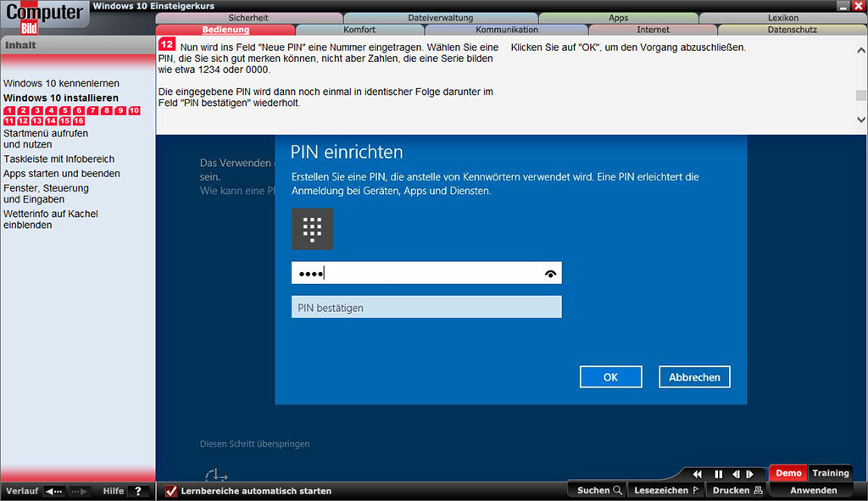Open the Internet tab
The image size is (868, 501).
coord(653,30)
